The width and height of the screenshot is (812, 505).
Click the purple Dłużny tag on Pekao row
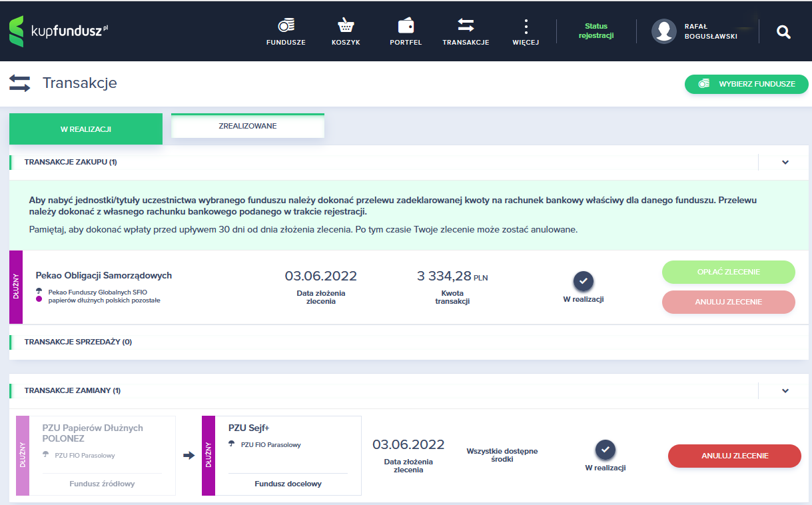[16, 287]
